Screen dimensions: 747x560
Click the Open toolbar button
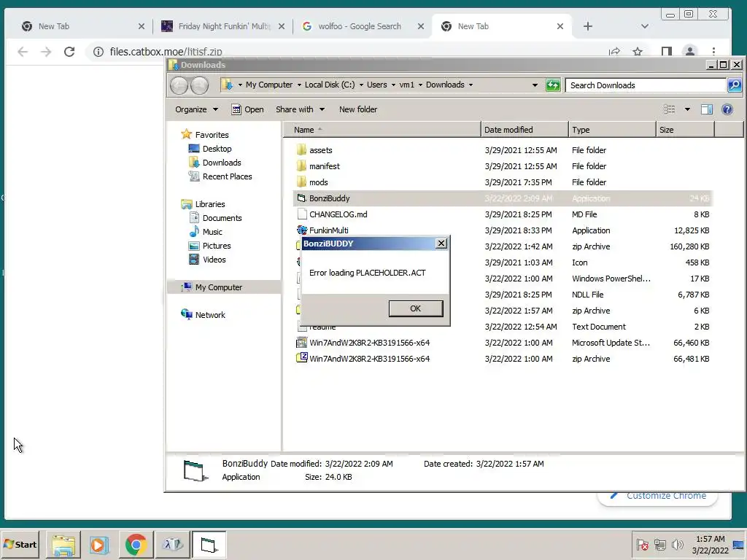(248, 109)
